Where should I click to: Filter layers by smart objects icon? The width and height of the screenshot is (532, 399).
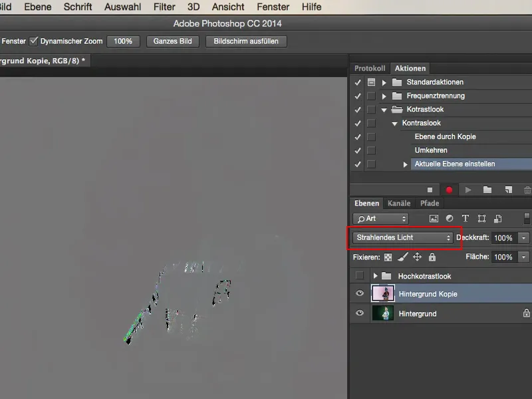click(x=497, y=219)
